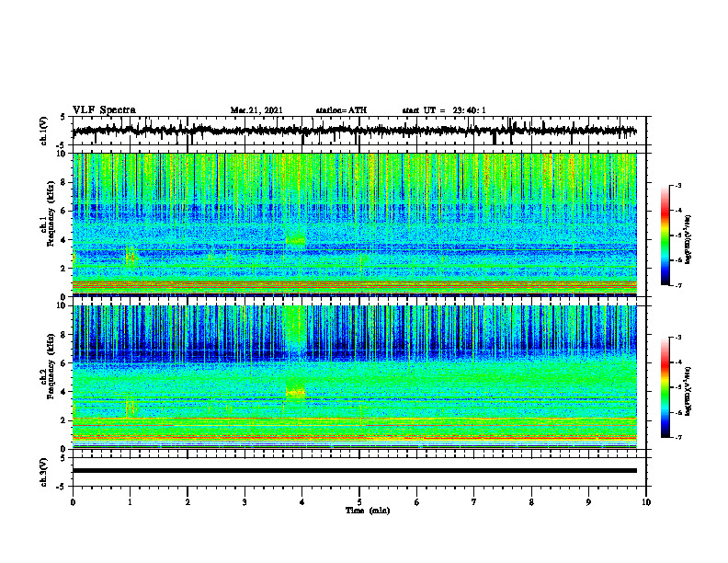This screenshot has height=563, width=728.
Task: Click the time axis tick label "10"
Action: point(646,502)
